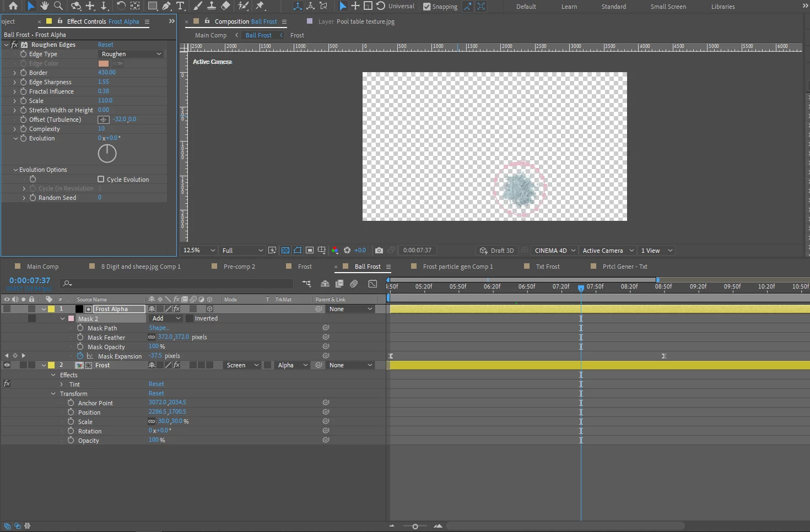Navigate to Main Comp breadcrumb

coord(210,35)
